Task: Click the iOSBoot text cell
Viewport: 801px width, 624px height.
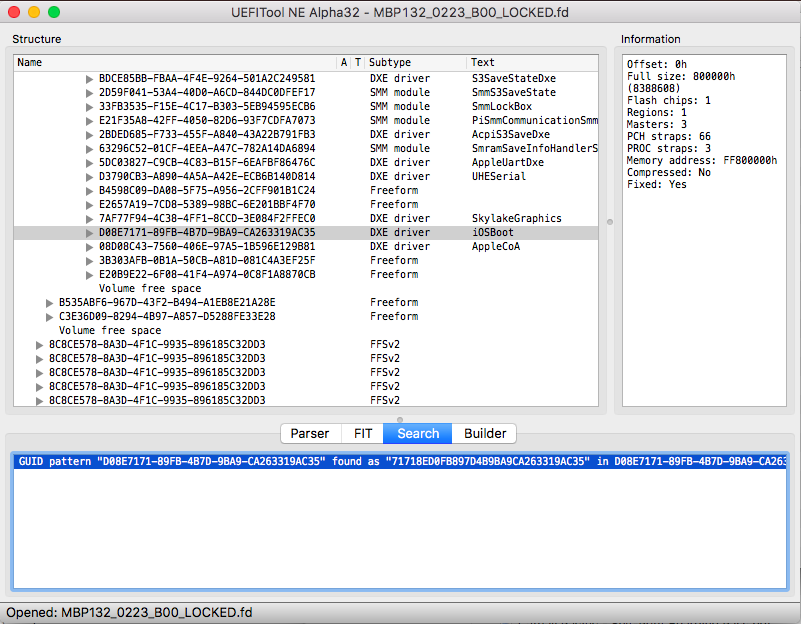Action: click(492, 232)
